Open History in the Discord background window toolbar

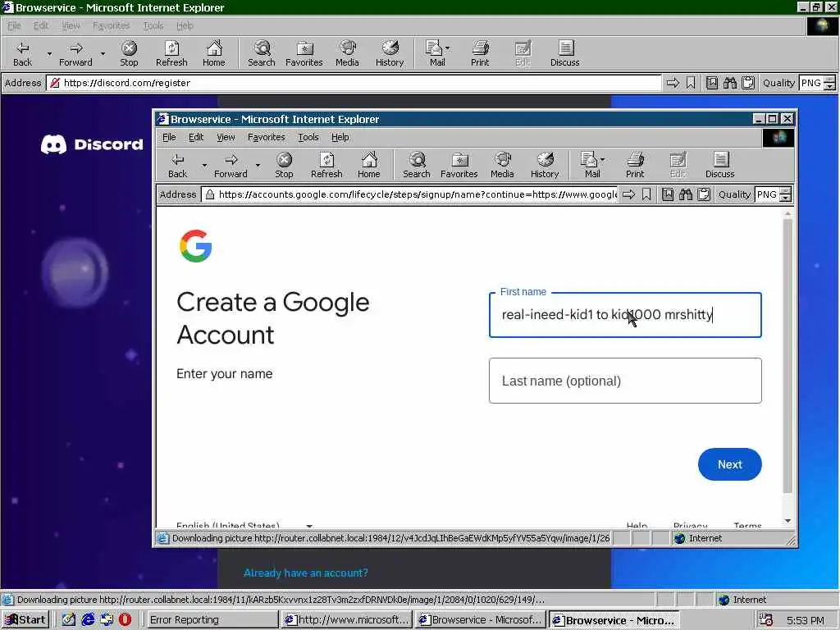[x=390, y=53]
